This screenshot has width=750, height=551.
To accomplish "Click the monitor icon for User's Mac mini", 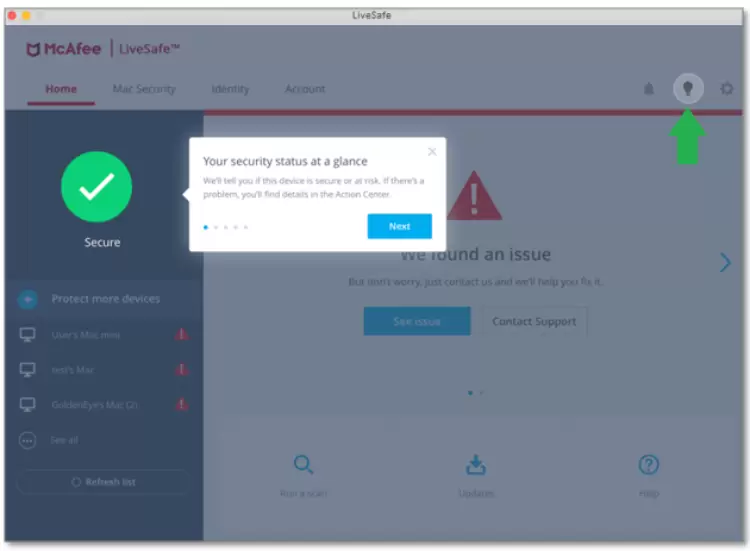I will [x=27, y=334].
